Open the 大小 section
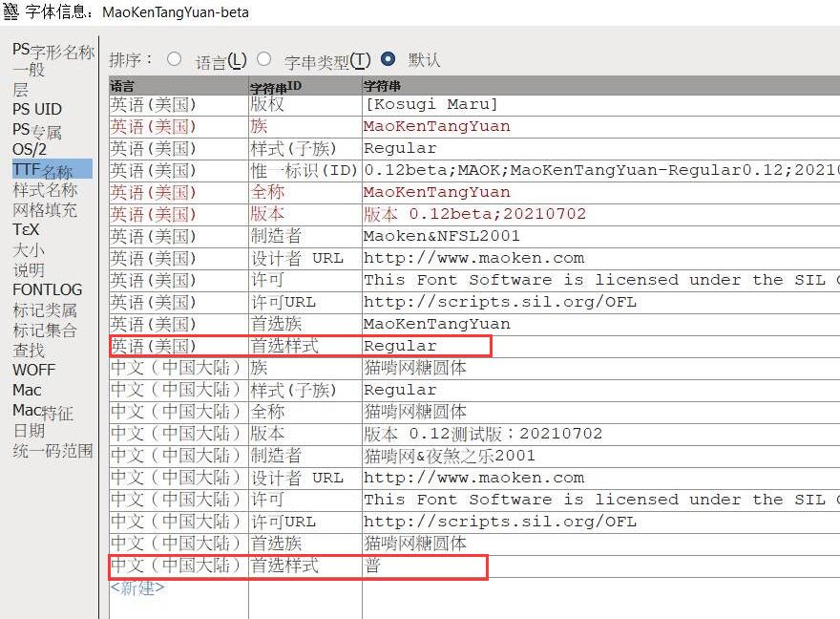Screen dimensions: 840x619 coord(29,250)
